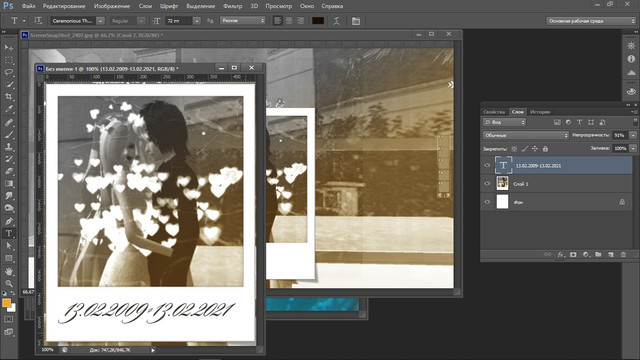Add a layer style with fx
Viewport: 640px width, 360px height.
(561, 254)
